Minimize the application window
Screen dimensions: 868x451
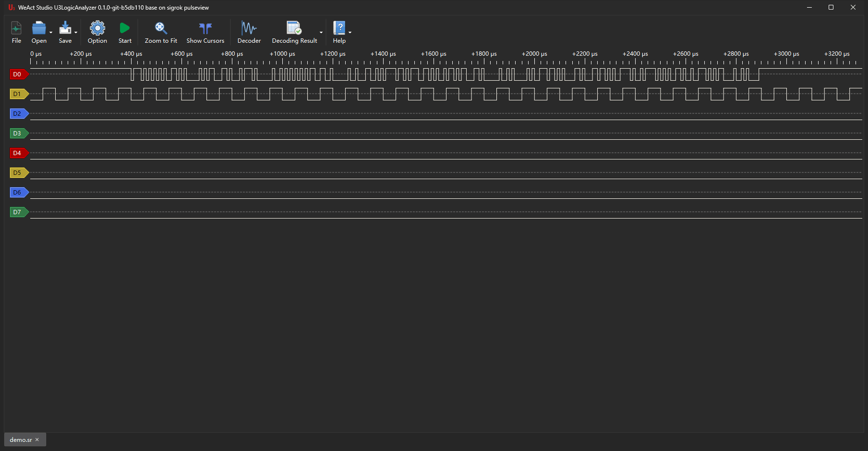(x=809, y=7)
